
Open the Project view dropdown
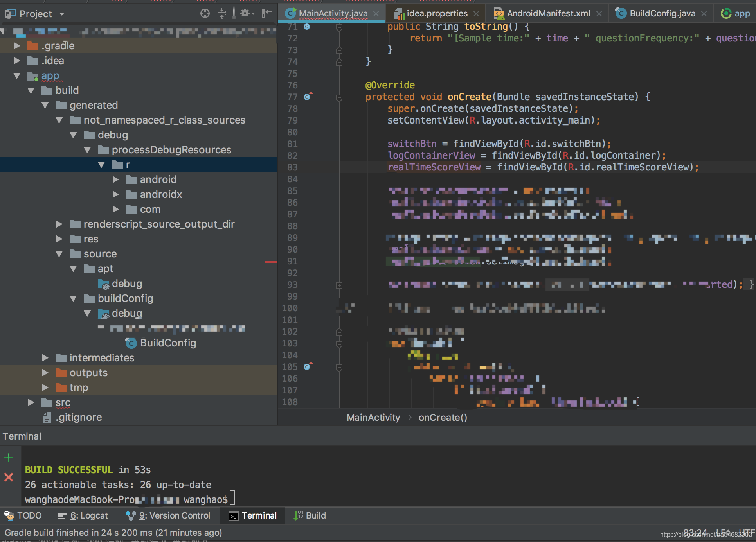(61, 14)
